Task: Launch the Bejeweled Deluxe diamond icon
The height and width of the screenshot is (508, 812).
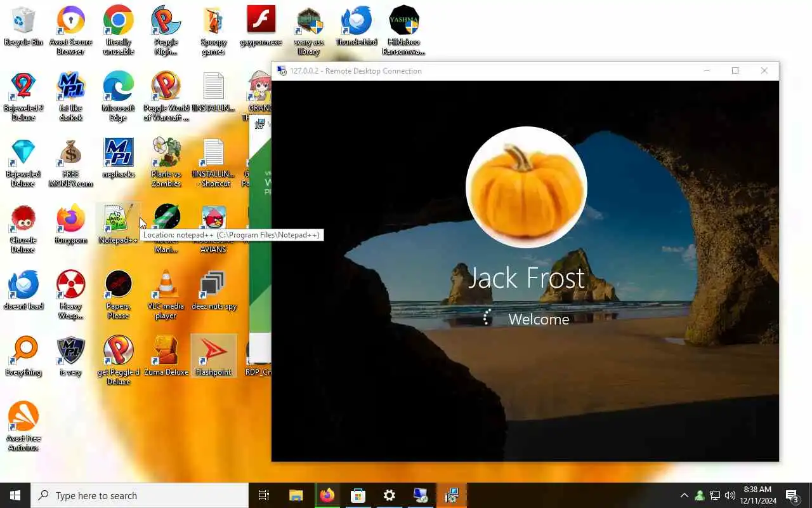Action: pyautogui.click(x=23, y=163)
